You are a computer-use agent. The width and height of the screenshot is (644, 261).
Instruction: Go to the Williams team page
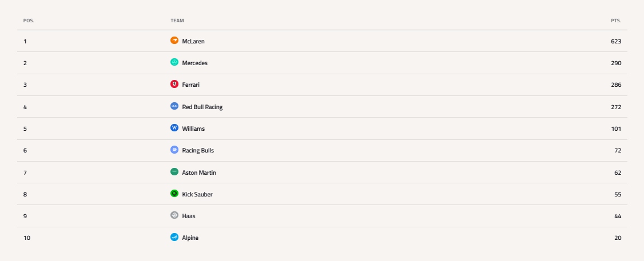193,129
